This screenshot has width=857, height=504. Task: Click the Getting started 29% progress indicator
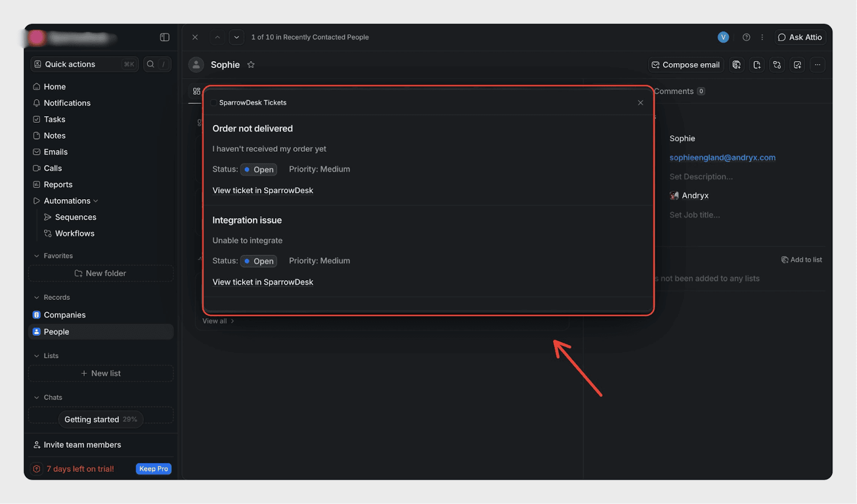point(101,419)
